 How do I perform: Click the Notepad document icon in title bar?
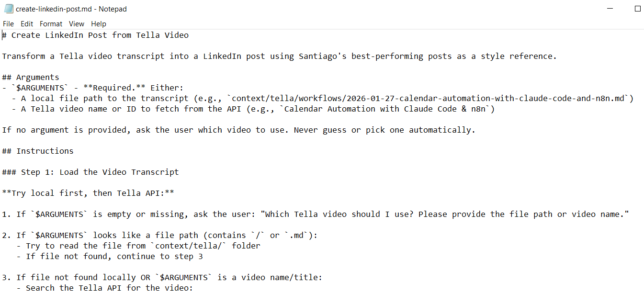coord(9,9)
